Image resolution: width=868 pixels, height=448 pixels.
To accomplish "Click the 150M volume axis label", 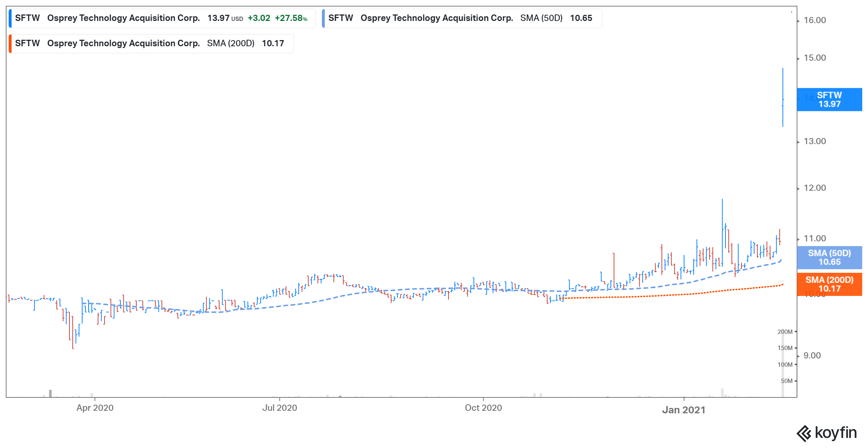I will point(785,348).
